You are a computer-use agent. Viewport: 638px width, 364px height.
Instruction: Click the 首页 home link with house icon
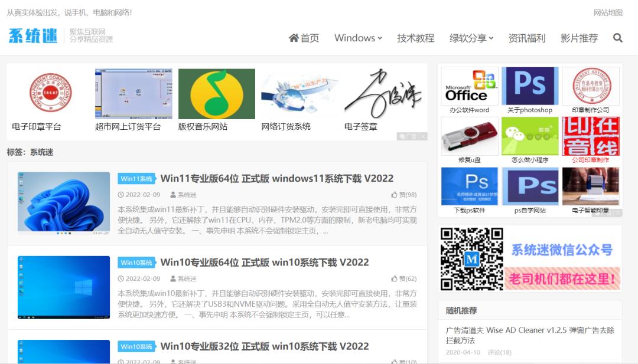tap(304, 38)
